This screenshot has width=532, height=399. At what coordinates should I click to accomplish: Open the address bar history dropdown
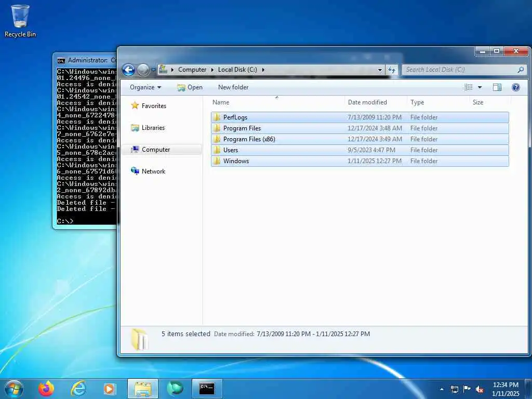click(380, 70)
